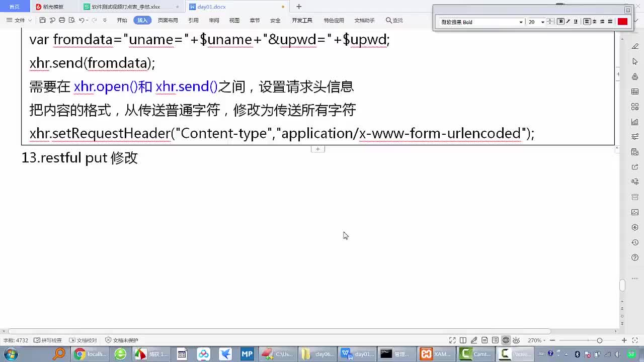Screen dimensions: 644x362
Task: Close the floating font toolbar
Action: (x=627, y=10)
